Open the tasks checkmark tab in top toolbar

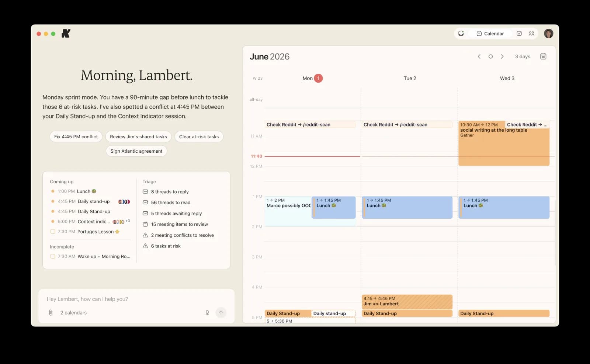tap(519, 34)
